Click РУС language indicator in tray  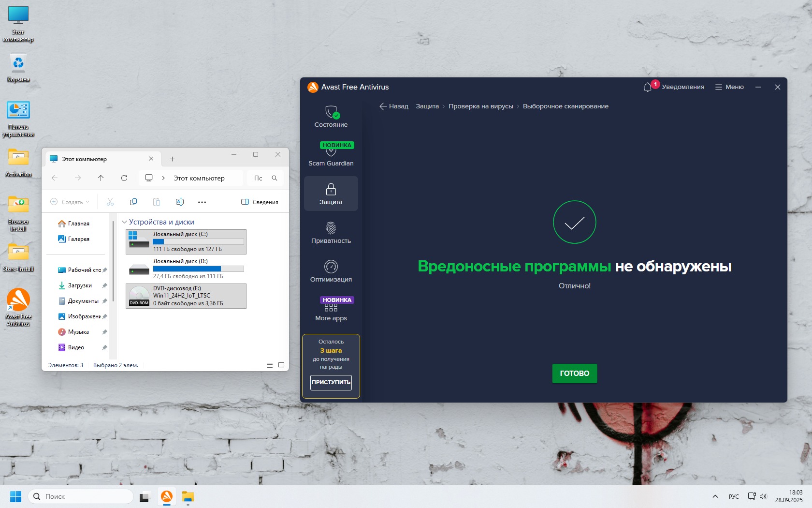tap(734, 496)
